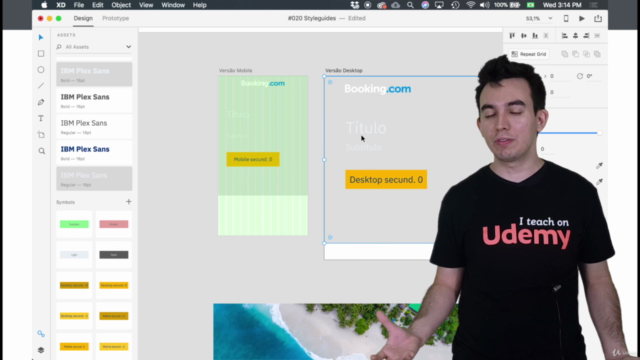Image resolution: width=640 pixels, height=360 pixels.
Task: Align horizontal centers of selection
Action: coord(576,36)
